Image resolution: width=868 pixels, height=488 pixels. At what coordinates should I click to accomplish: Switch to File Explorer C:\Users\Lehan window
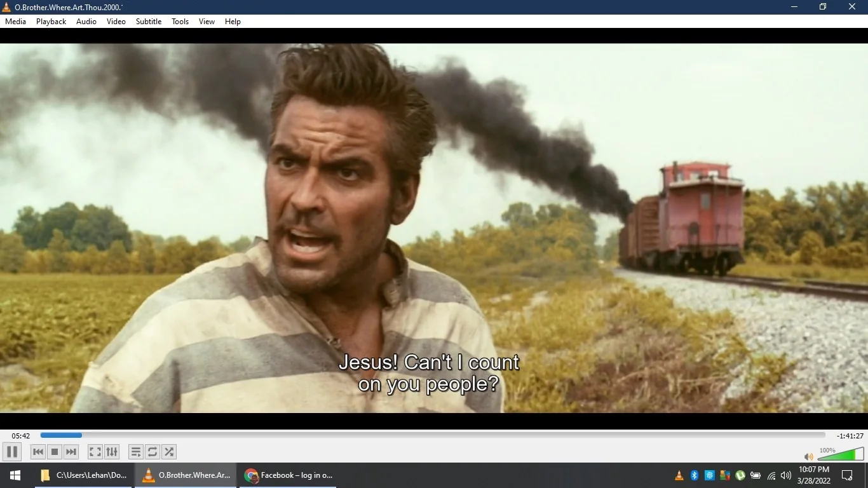click(x=83, y=475)
